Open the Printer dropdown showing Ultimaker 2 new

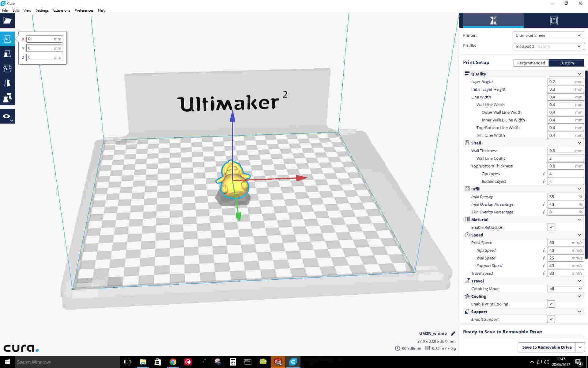pos(549,35)
